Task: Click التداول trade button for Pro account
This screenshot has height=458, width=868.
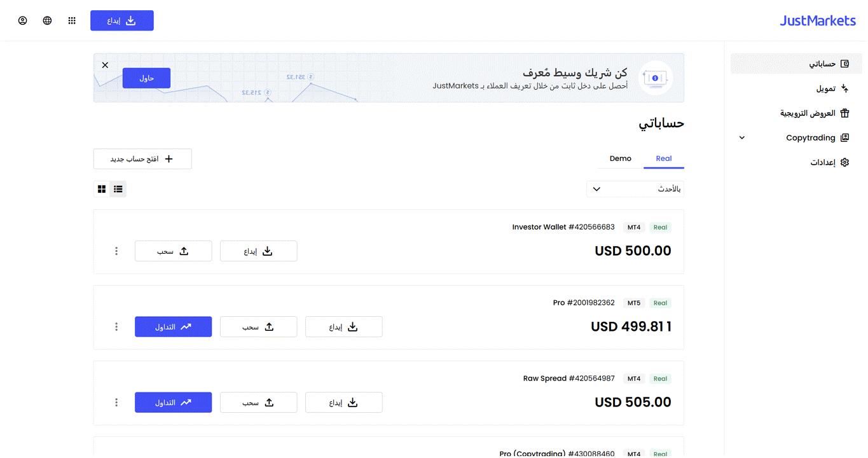Action: [x=173, y=327]
